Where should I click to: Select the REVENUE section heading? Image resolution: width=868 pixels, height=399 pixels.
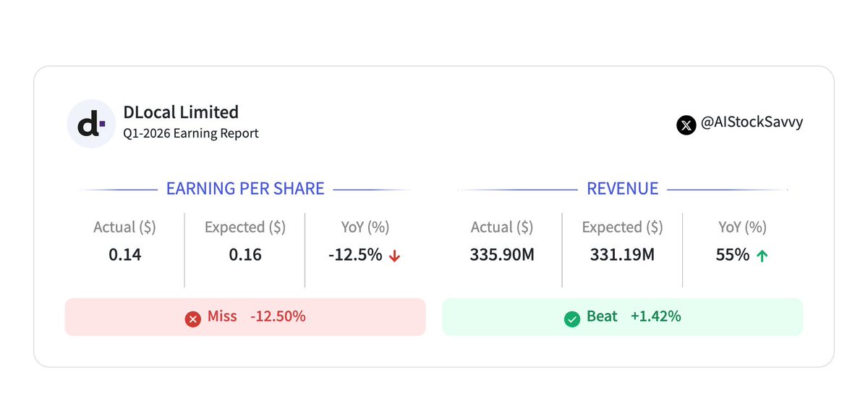[623, 189]
